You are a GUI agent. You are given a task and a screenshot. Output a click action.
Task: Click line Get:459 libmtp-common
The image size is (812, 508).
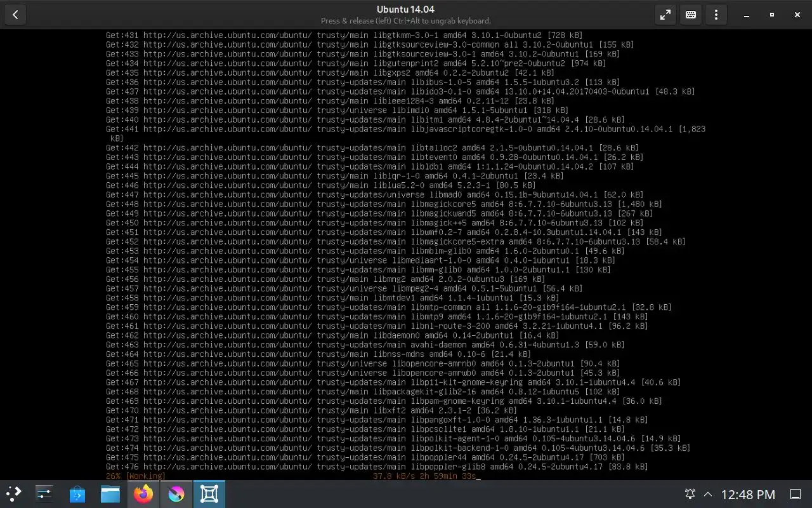(x=389, y=307)
